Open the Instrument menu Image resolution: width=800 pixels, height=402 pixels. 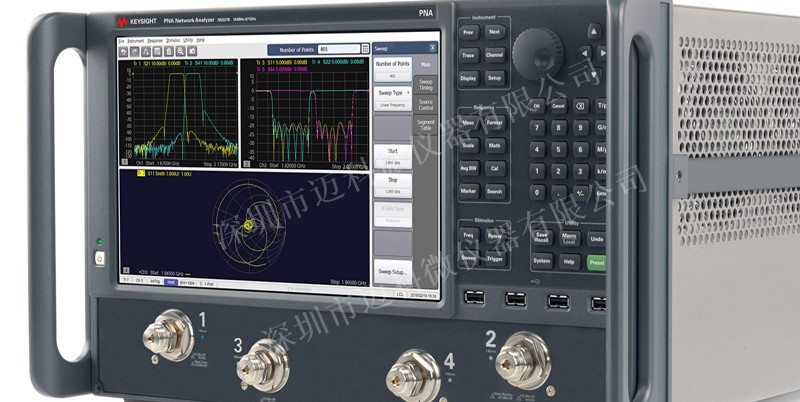point(136,41)
